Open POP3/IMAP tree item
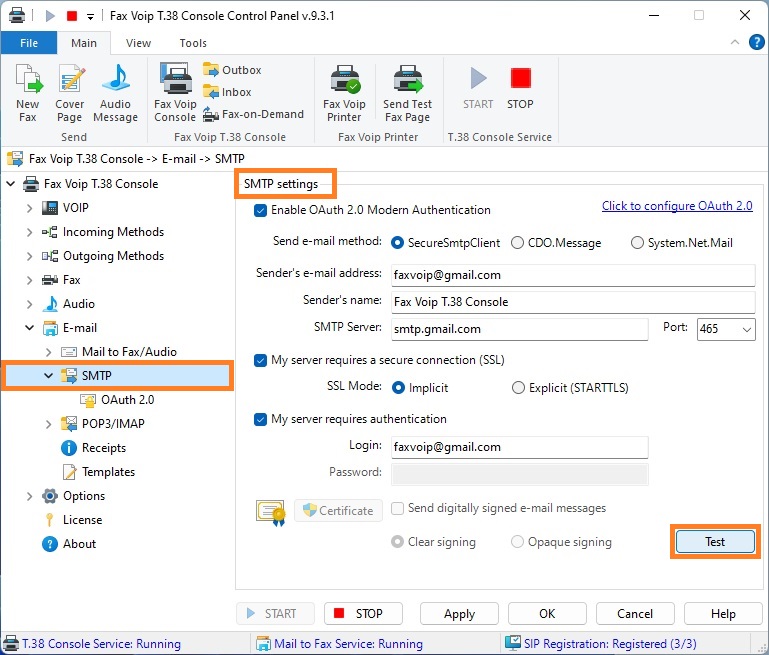 pyautogui.click(x=113, y=424)
